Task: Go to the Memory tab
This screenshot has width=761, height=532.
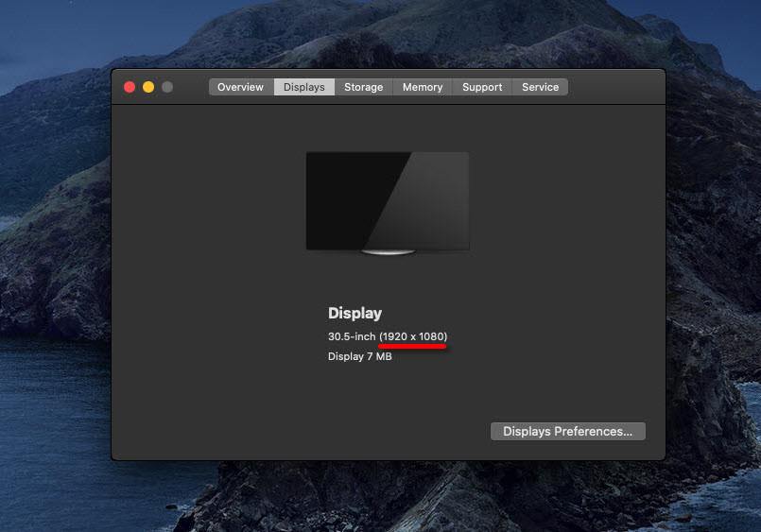Action: click(423, 87)
